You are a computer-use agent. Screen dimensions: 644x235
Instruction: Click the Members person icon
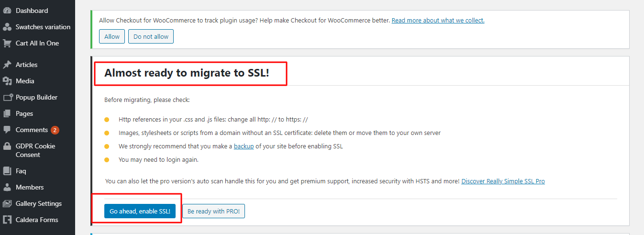tap(7, 187)
